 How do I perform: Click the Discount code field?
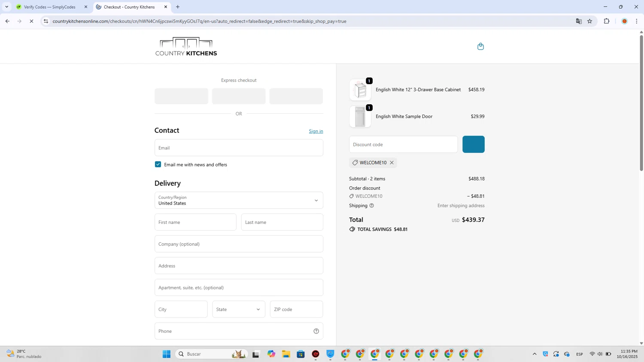pos(404,145)
